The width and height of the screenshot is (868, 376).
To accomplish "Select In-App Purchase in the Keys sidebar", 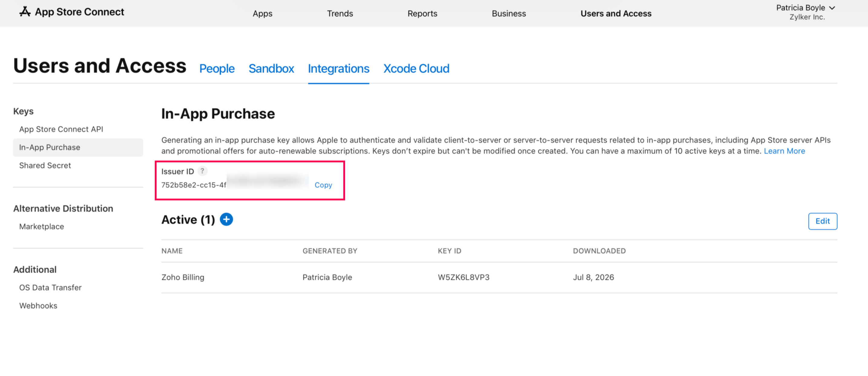I will coord(78,147).
